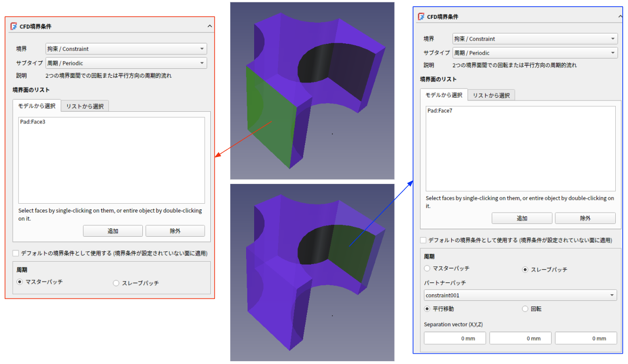Click the left panel 追加 button
Screen dimensions: 628x364
click(x=113, y=231)
